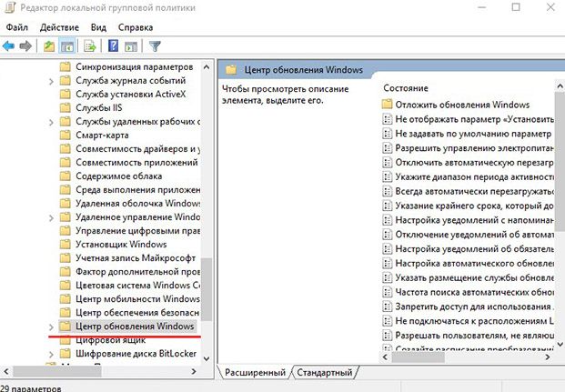
Task: Expand Службы удаленных рабочих столов node
Action: pos(51,123)
